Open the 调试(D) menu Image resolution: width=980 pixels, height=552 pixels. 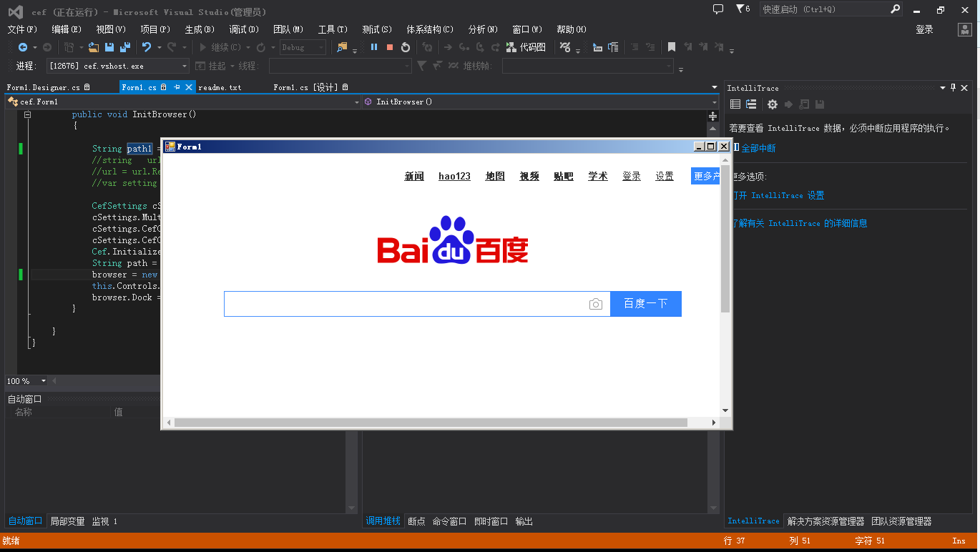(244, 29)
